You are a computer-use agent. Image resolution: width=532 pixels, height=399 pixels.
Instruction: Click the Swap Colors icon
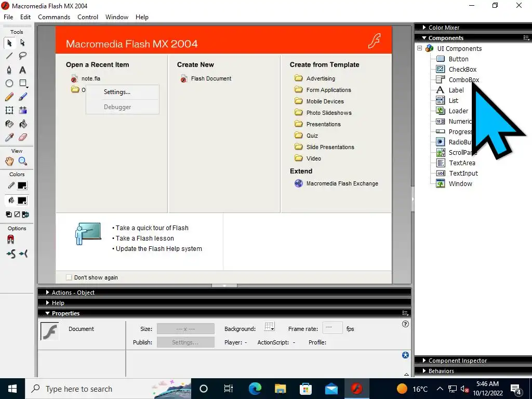(25, 215)
